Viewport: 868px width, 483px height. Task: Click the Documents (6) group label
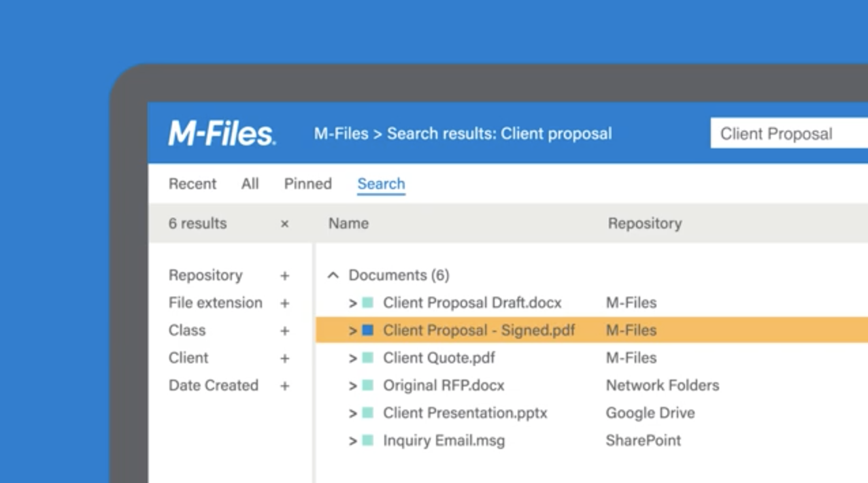coord(399,276)
